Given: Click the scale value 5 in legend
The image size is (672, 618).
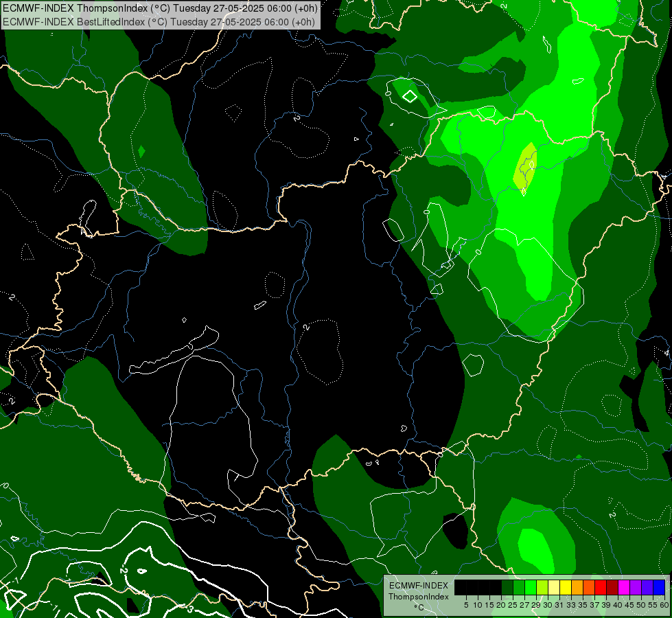Looking at the screenshot, I should (466, 605).
